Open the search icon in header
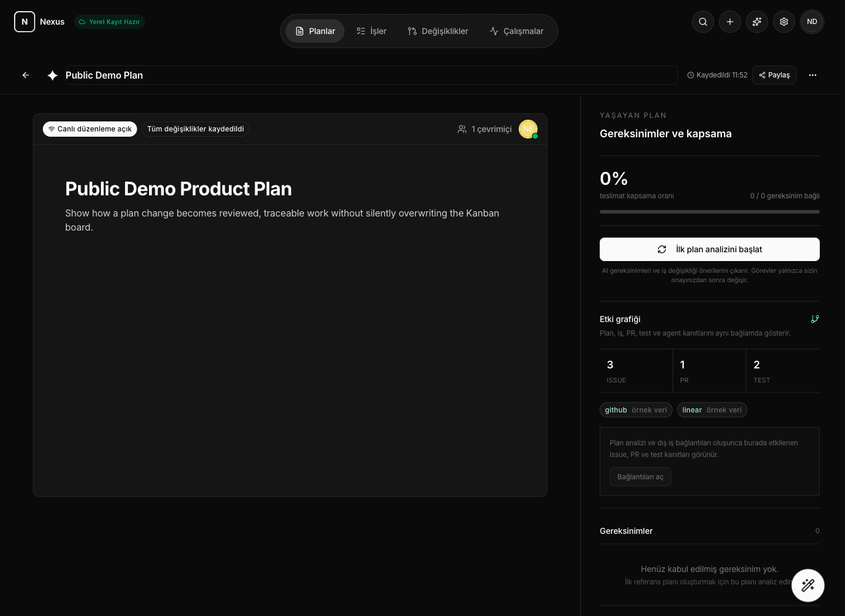 point(703,22)
